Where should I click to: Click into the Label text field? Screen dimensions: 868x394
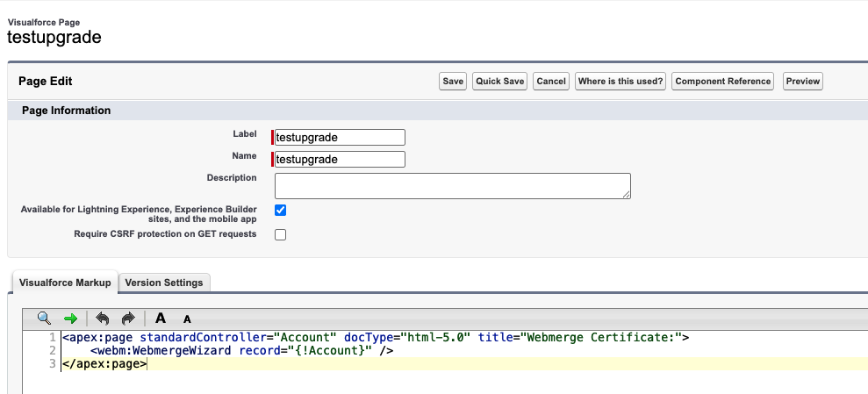click(x=340, y=137)
